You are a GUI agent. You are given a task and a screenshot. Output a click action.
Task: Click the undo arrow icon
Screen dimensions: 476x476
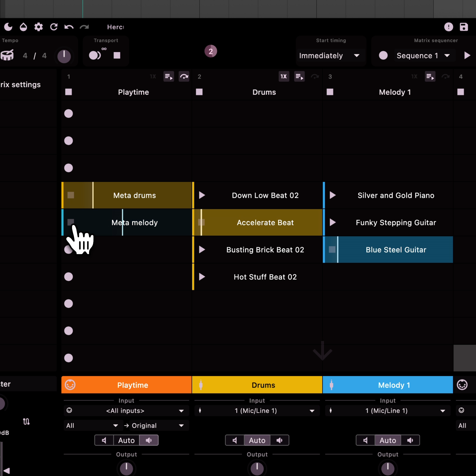click(69, 27)
